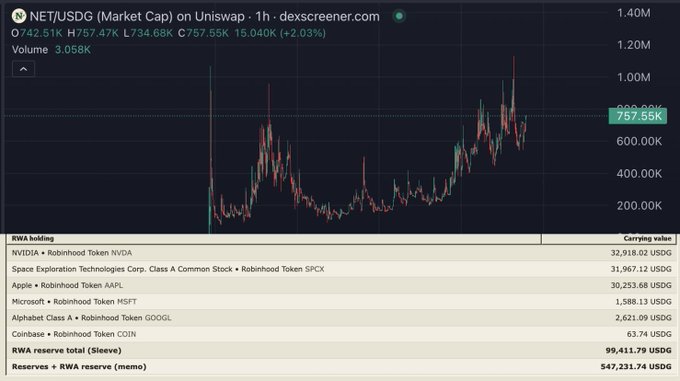Click the 1.00M price axis label
Screen dimensions: 680x381
(x=634, y=77)
